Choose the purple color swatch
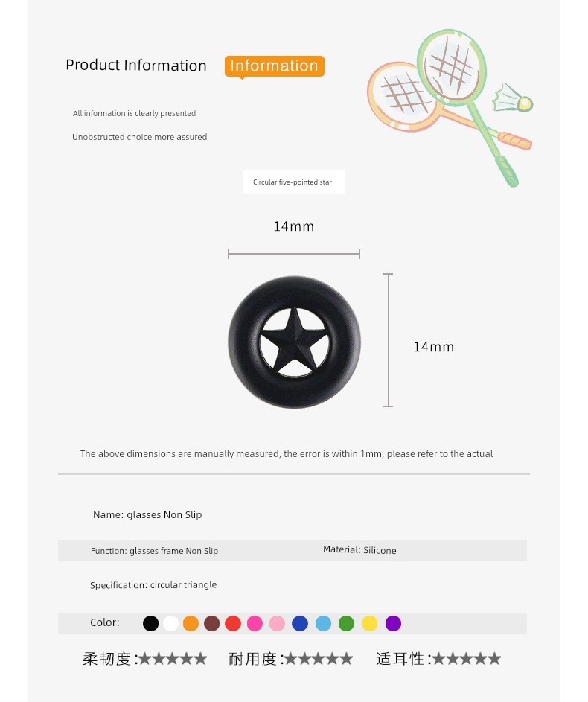This screenshot has height=702, width=588. coord(393,623)
